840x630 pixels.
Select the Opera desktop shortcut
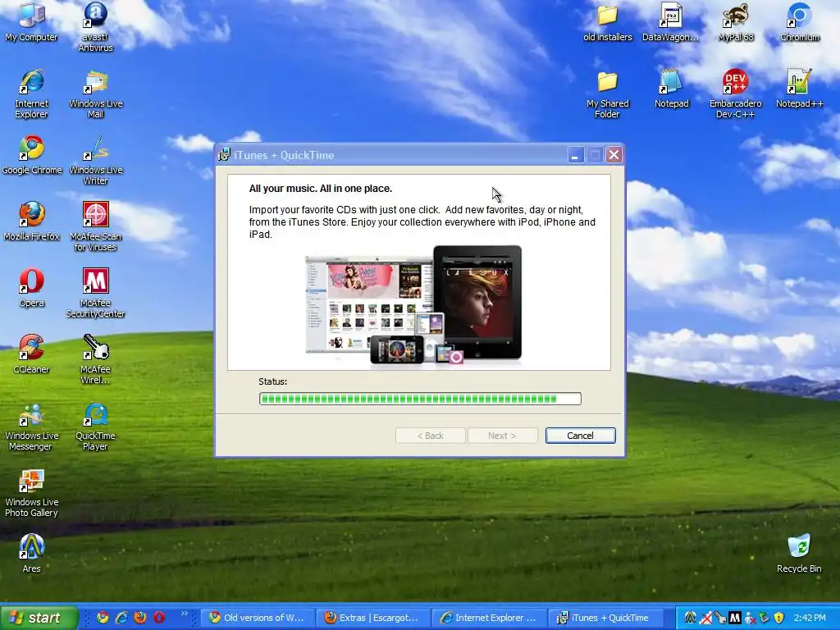32,288
